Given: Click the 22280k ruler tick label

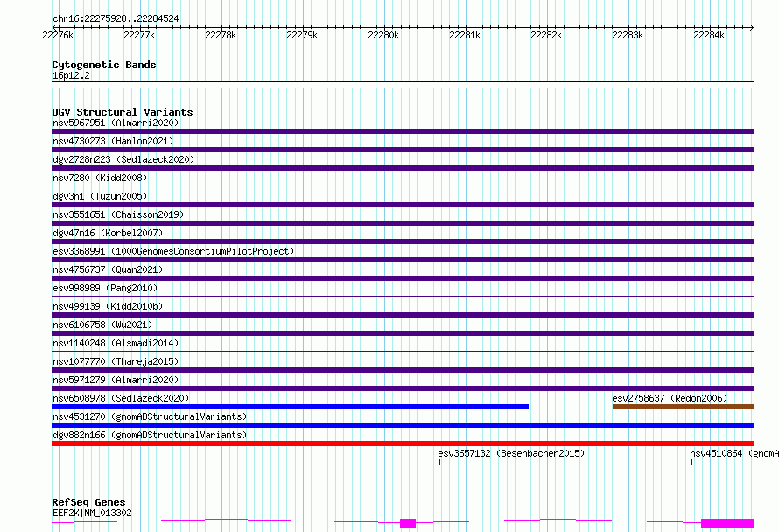Looking at the screenshot, I should 383,35.
